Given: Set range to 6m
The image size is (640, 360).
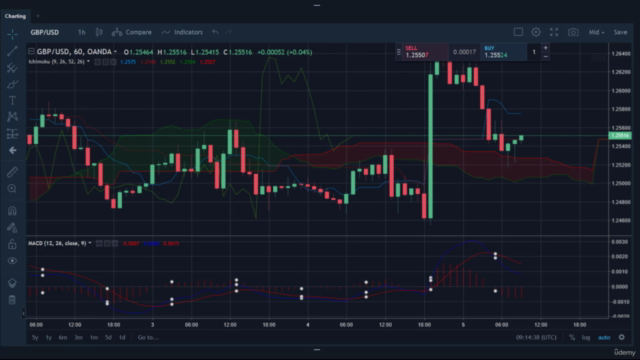Looking at the screenshot, I should pos(63,338).
